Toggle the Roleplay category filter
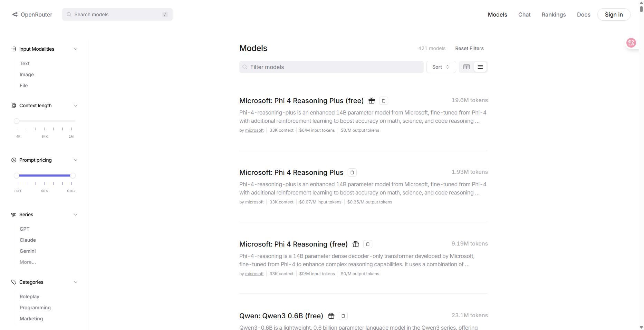644x330 pixels. click(29, 297)
